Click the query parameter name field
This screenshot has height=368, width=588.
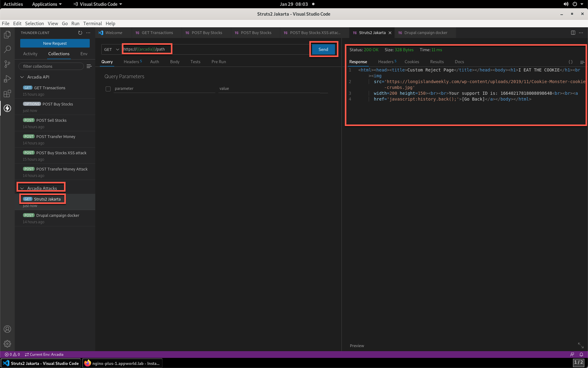click(164, 89)
